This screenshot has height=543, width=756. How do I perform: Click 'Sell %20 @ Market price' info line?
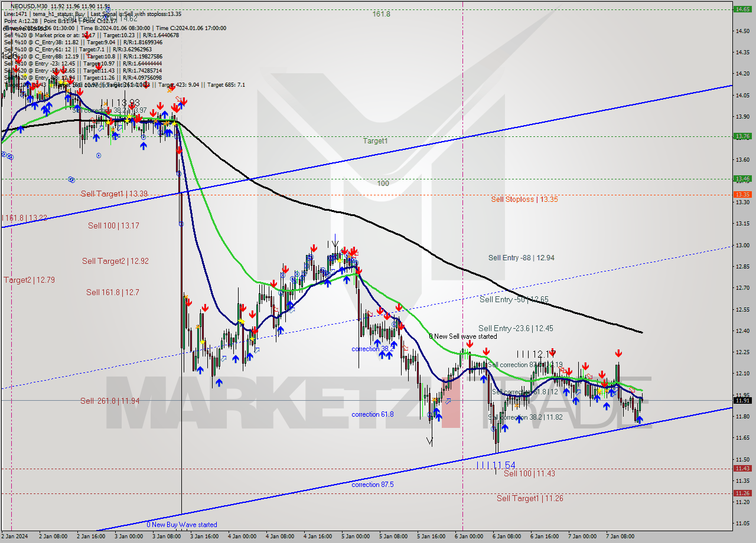(92, 35)
